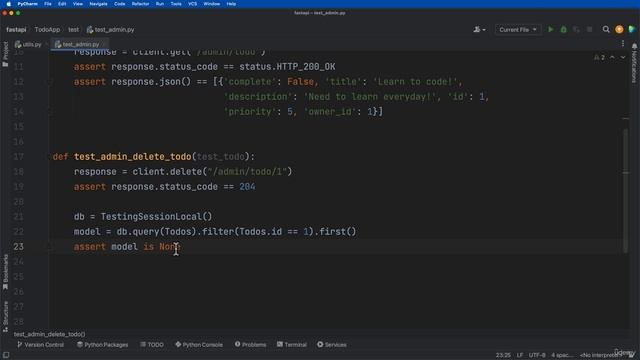Click the test_admin.py breadcrumb
This screenshot has height=360, width=640.
[x=111, y=29]
